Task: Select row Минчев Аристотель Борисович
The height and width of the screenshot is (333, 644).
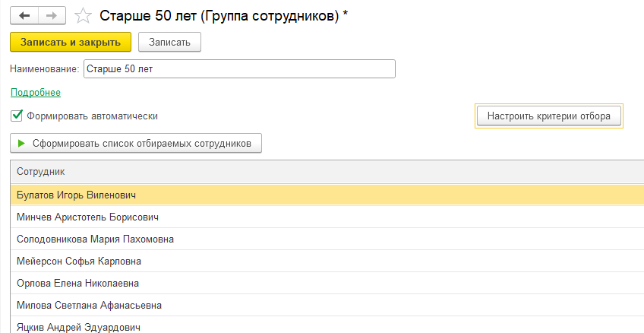Action: [x=327, y=217]
